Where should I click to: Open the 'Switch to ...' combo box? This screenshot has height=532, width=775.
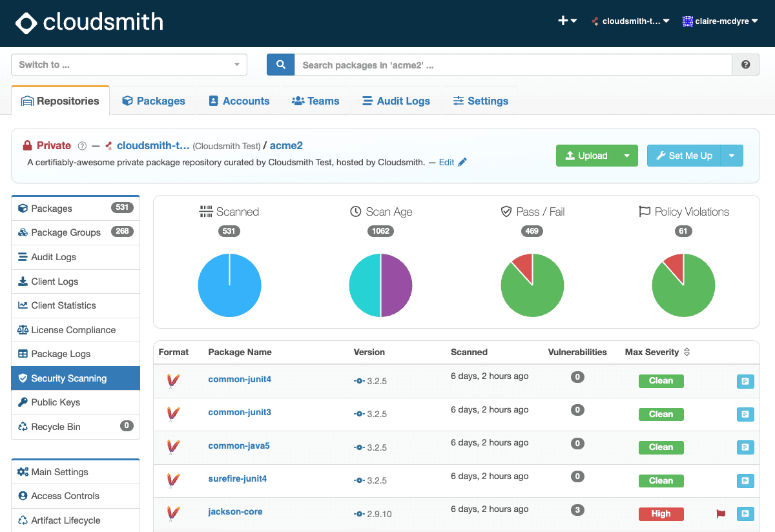point(130,65)
